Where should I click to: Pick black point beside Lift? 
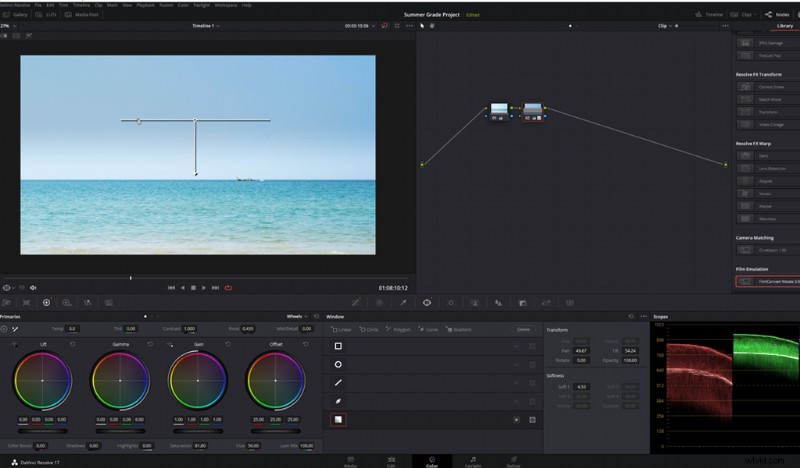tap(14, 344)
